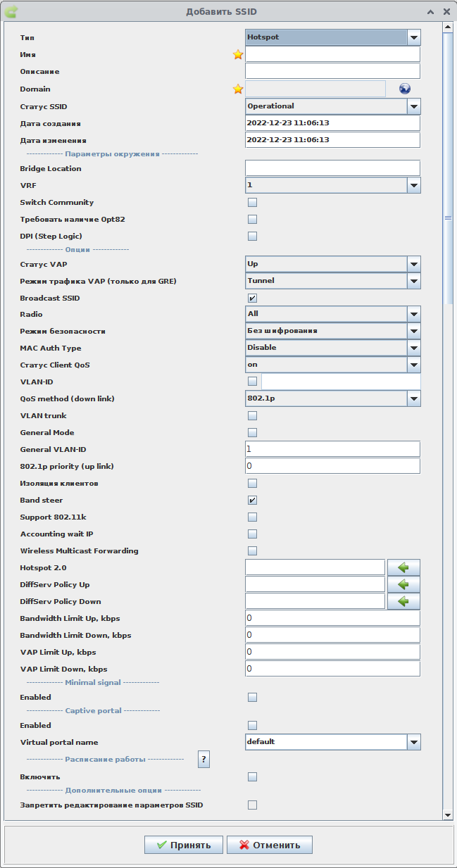Click the green refresh icon in title bar
Screen dimensions: 457x868
click(11, 11)
